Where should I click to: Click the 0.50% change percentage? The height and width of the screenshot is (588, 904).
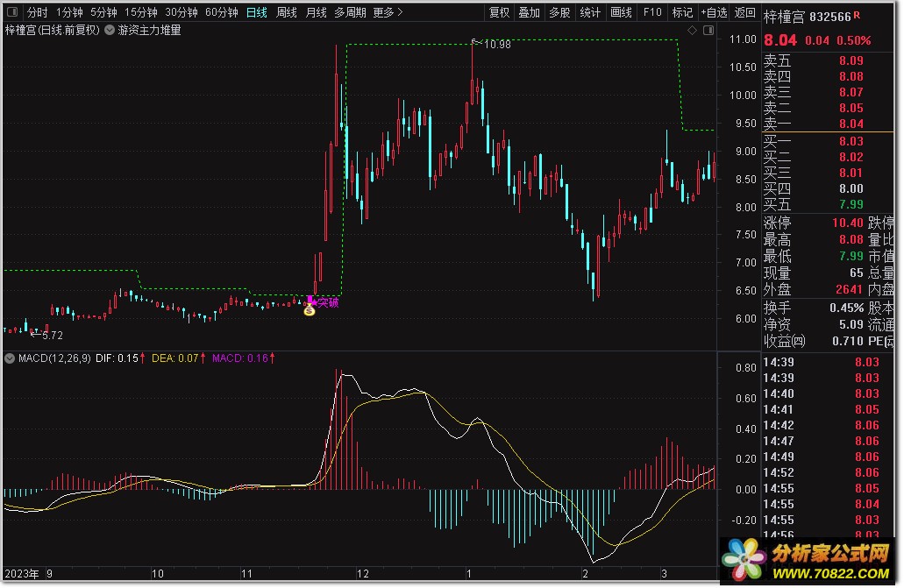[854, 40]
